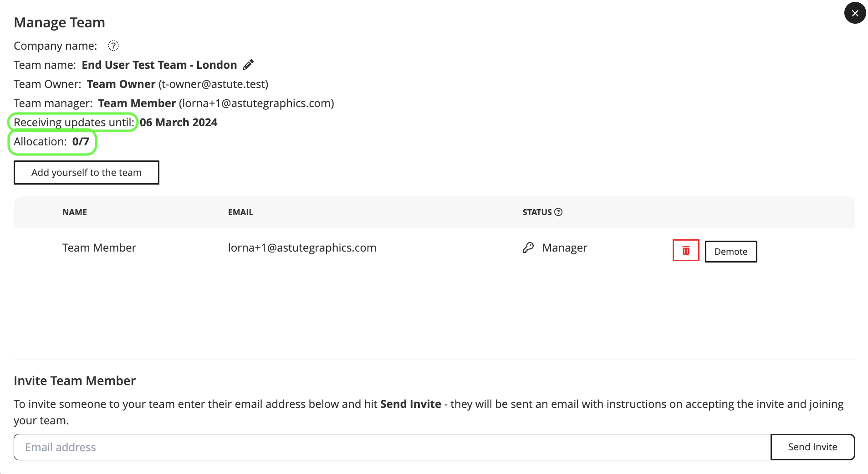The image size is (868, 474).
Task: Delete Team Member using the trash icon
Action: pyautogui.click(x=685, y=251)
